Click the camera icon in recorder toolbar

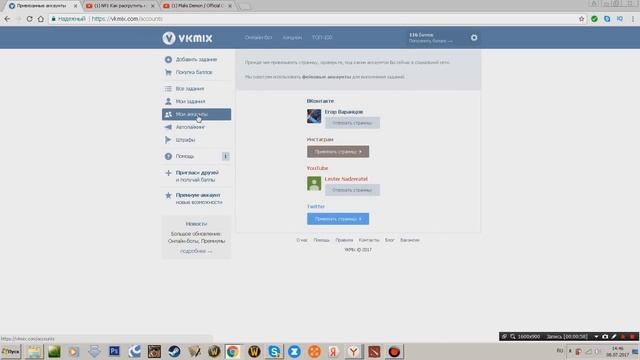[605, 337]
